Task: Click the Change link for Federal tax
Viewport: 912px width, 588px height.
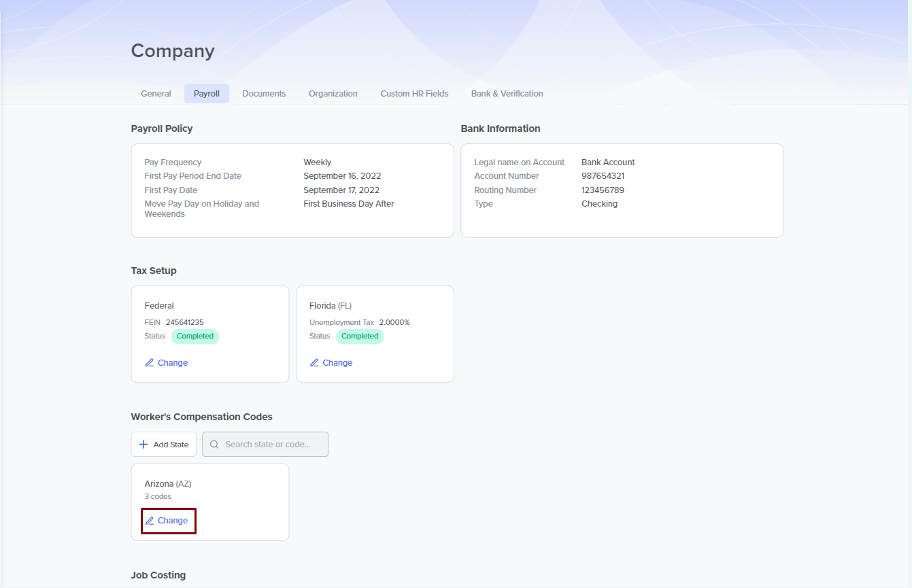Action: pos(173,363)
